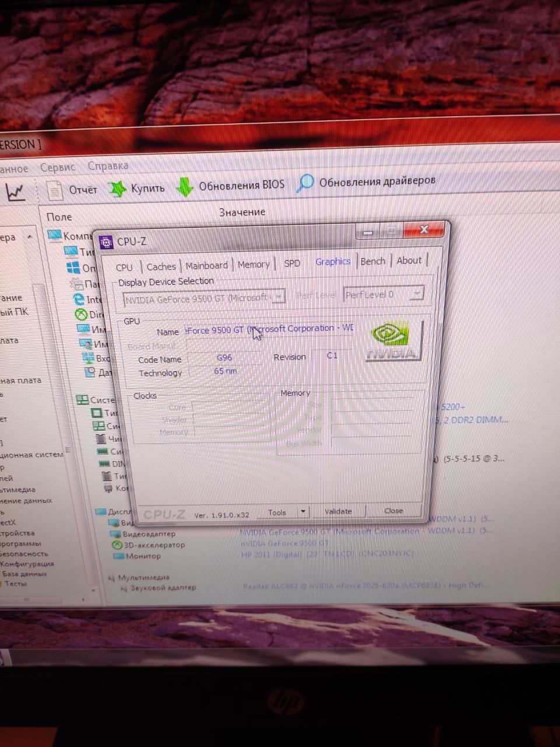Click the Отчёт document icon
This screenshot has width=560, height=747.
click(54, 190)
